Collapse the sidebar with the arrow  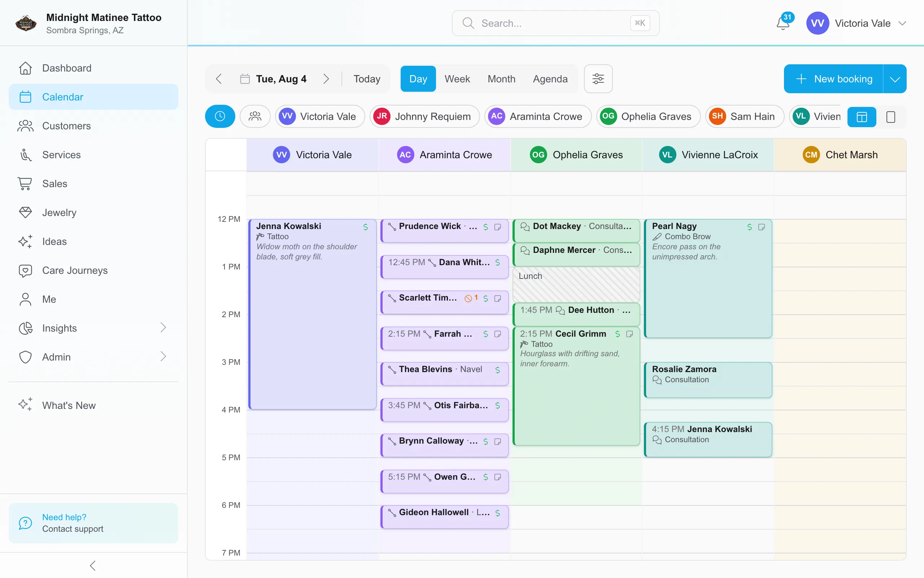[x=93, y=565]
